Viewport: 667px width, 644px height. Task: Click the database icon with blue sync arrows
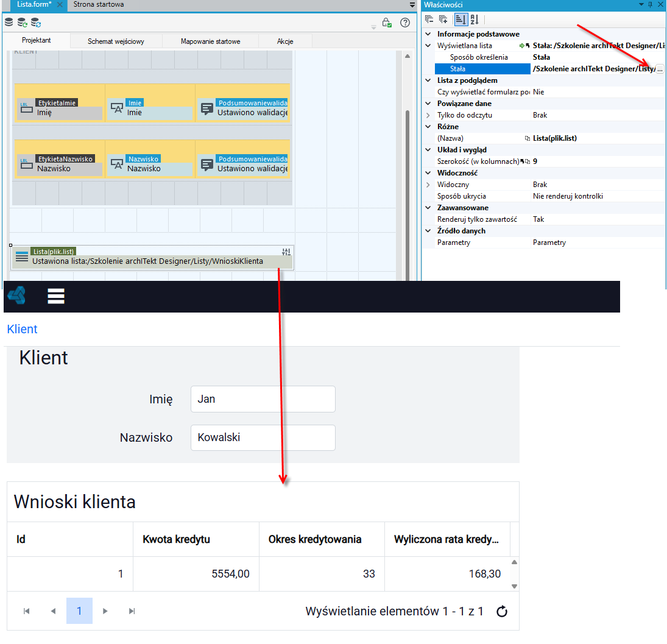pyautogui.click(x=36, y=22)
